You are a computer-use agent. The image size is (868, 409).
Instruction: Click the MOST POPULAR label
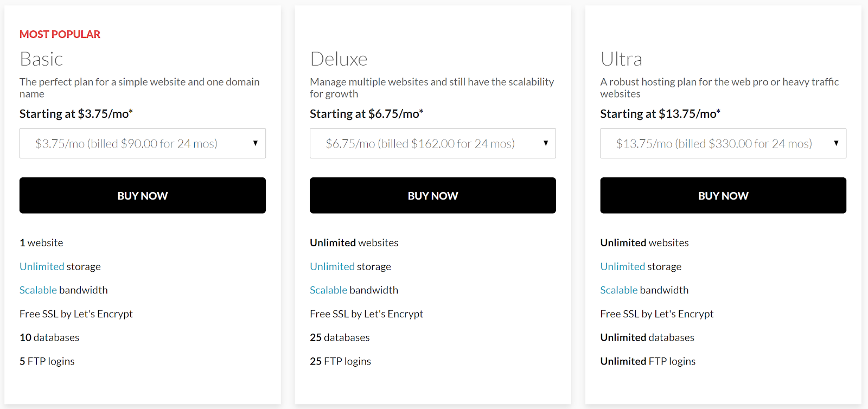pyautogui.click(x=60, y=34)
